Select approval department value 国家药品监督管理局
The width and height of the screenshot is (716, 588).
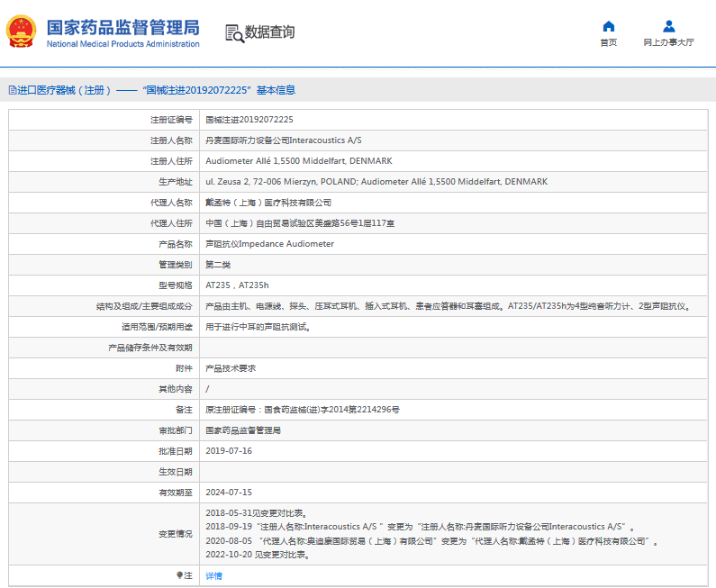[243, 430]
